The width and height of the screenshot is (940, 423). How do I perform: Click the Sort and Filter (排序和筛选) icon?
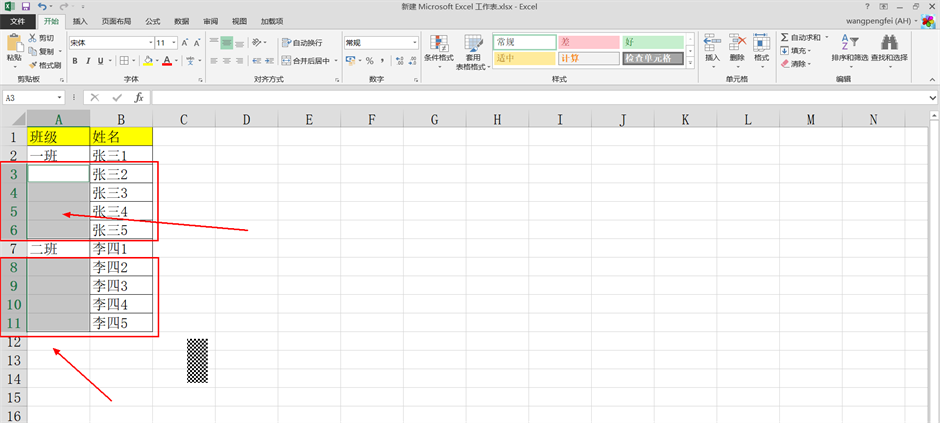847,43
